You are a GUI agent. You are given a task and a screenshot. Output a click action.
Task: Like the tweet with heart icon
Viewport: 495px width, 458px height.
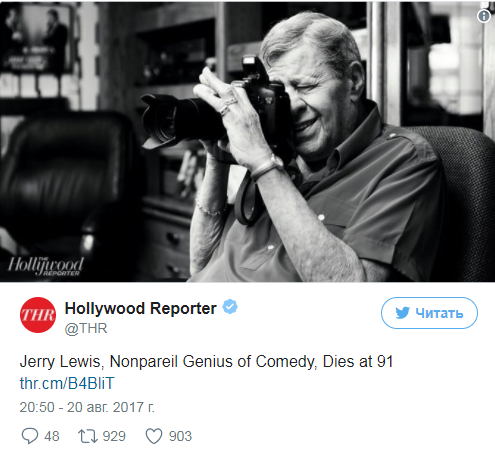154,436
